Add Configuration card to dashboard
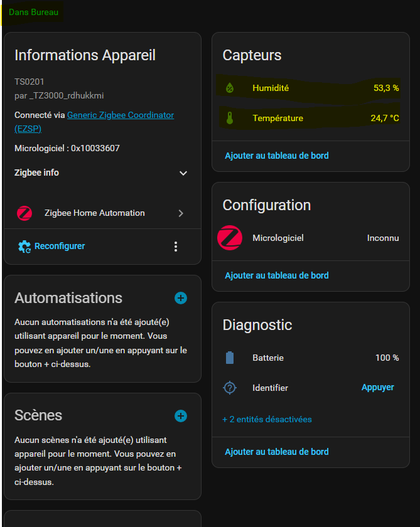This screenshot has width=420, height=527. [276, 275]
